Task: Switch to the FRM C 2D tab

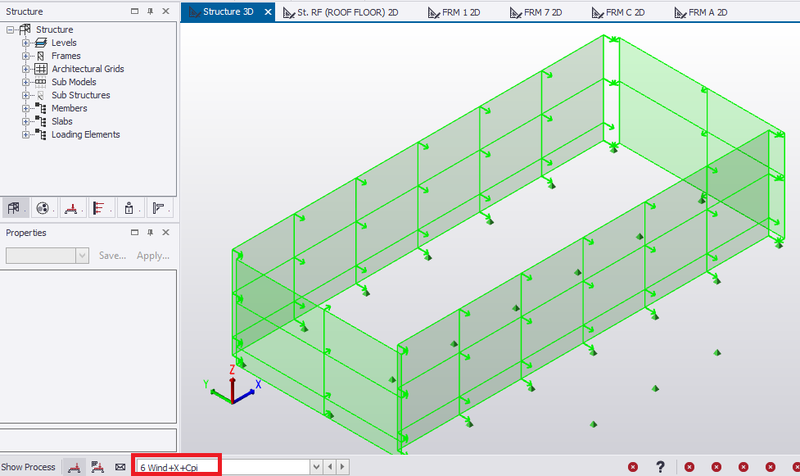Action: pyautogui.click(x=618, y=12)
